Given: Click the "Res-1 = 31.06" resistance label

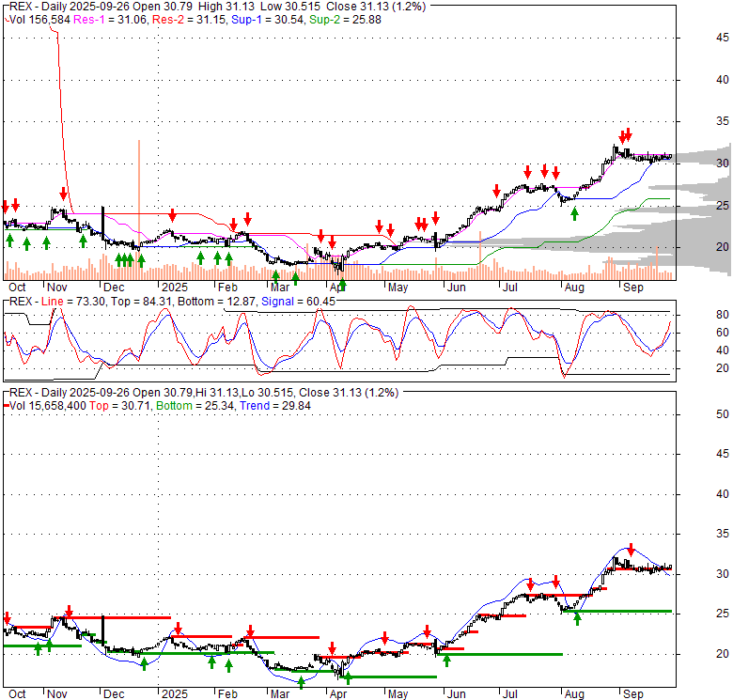Looking at the screenshot, I should pos(110,20).
